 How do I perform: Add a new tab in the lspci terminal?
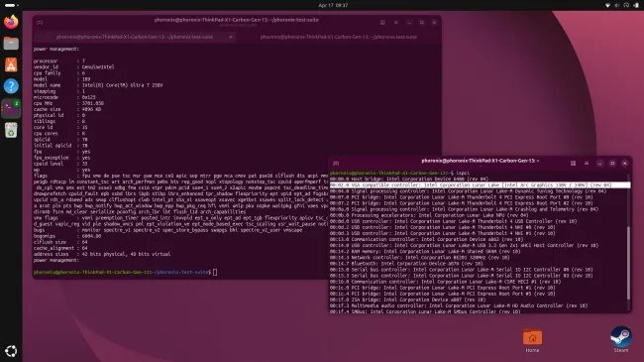(x=336, y=164)
